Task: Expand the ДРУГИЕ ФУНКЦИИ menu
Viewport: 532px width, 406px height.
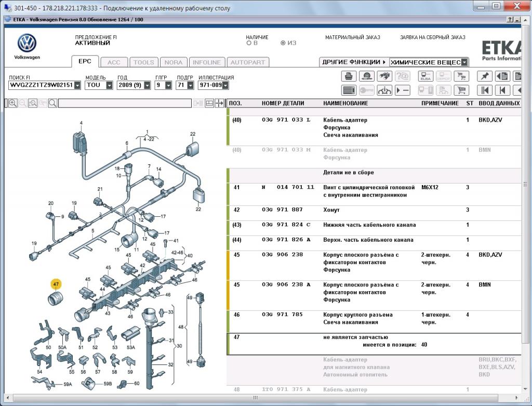Action: pos(354,62)
